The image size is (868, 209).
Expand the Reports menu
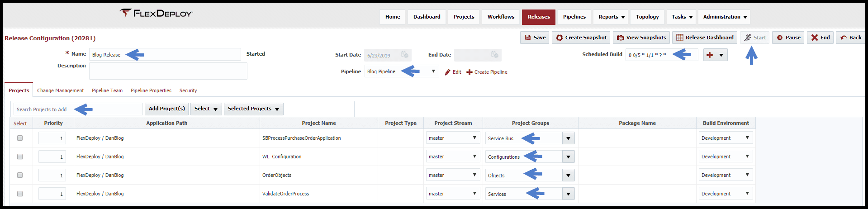click(x=611, y=17)
